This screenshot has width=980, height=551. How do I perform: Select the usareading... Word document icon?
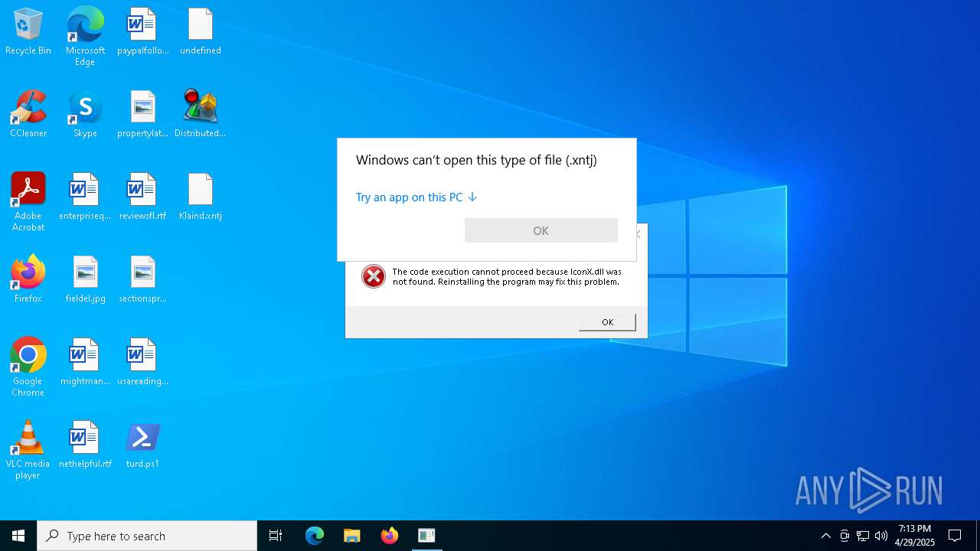click(142, 362)
